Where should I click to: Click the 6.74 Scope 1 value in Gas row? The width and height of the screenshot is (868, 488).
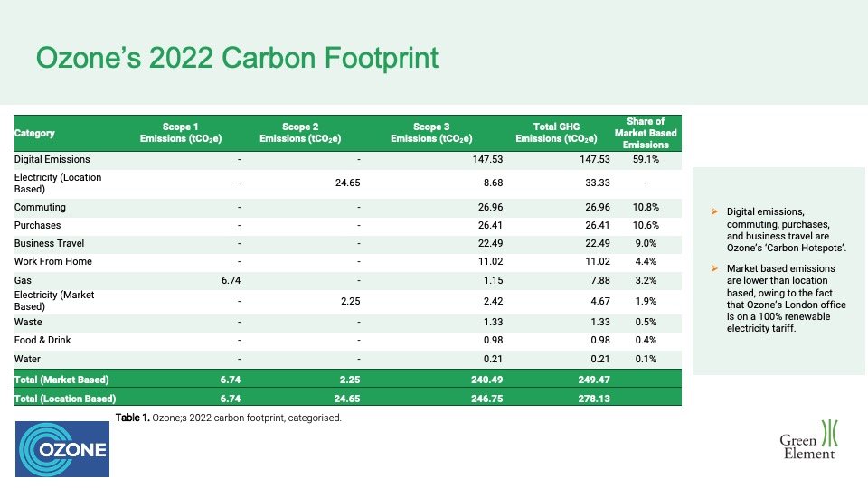tap(231, 280)
